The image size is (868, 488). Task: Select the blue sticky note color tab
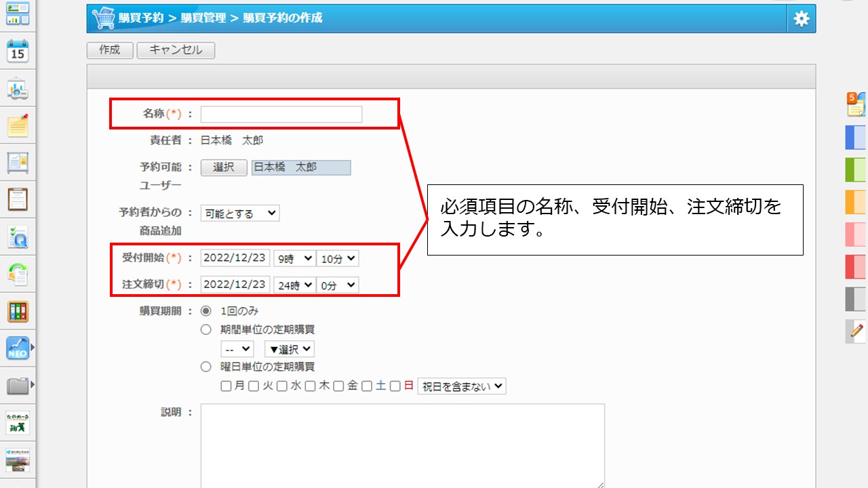tap(856, 137)
